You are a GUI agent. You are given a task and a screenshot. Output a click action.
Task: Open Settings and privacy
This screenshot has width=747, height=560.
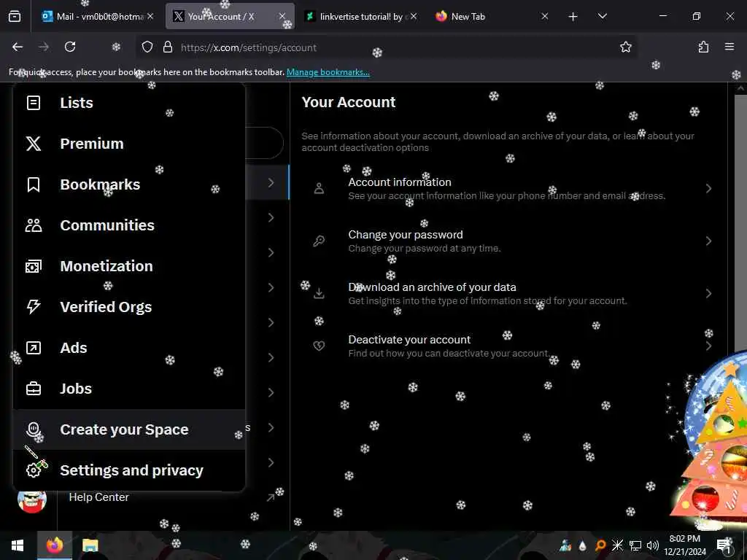(x=128, y=470)
